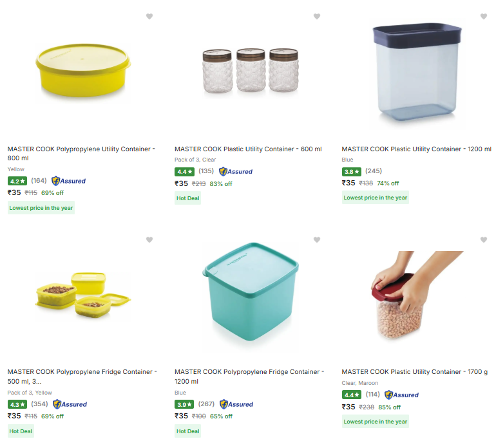Click Assured badge on teal Fridge Container
The width and height of the screenshot is (496, 448).
point(237,404)
